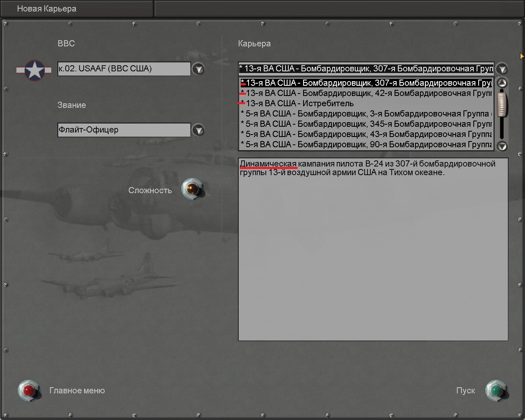The height and width of the screenshot is (420, 525).
Task: Select 13-я ВА США 42-я Бомбардировочная Группа career
Action: 366,93
